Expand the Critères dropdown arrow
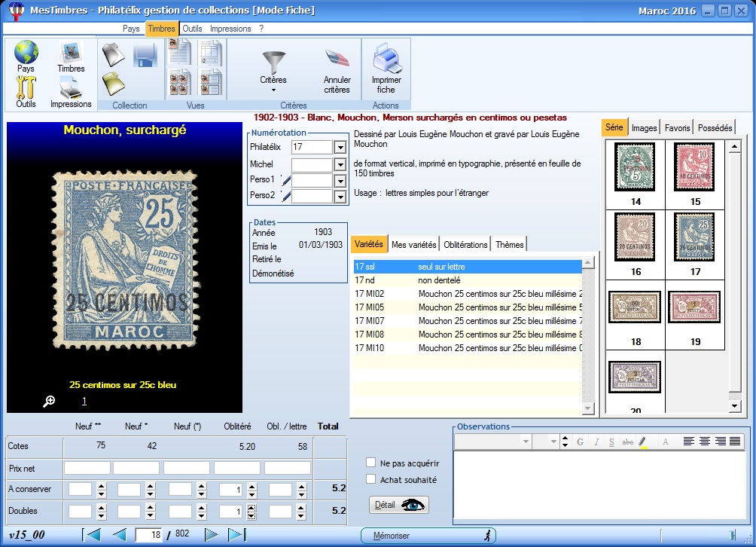 (x=273, y=90)
